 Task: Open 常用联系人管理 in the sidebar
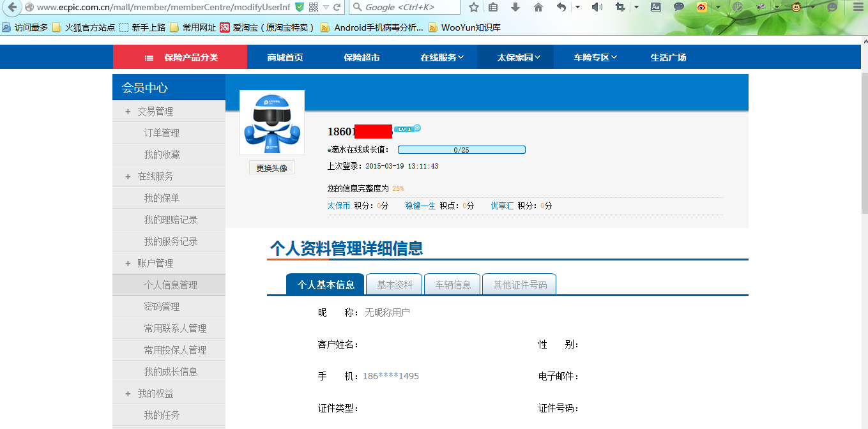(x=169, y=328)
